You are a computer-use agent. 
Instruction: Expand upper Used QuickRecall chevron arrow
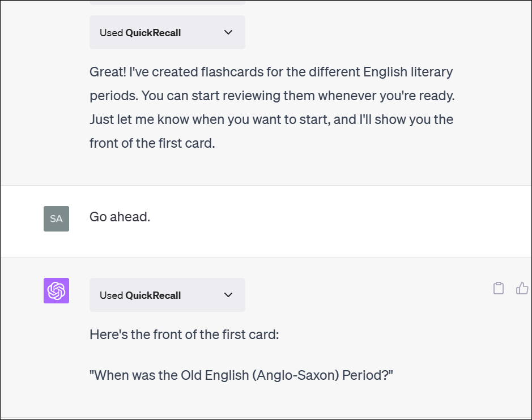(x=228, y=32)
